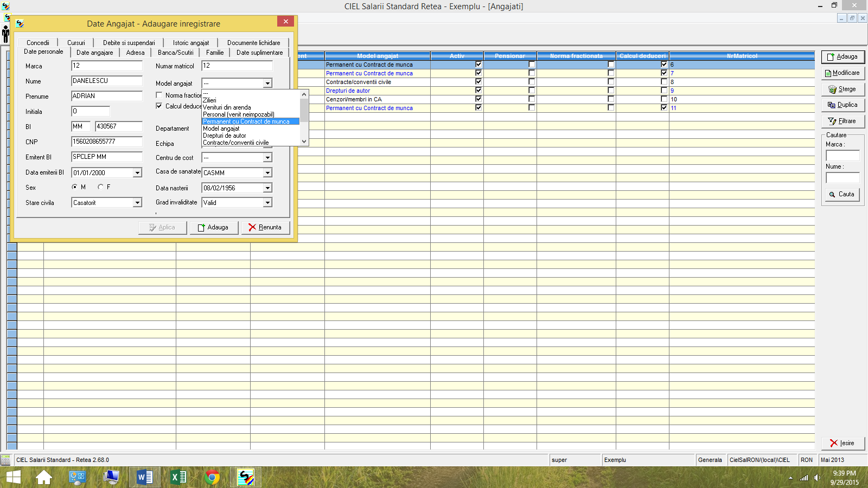Switch to Date angajare tab
868x488 pixels.
tap(95, 53)
